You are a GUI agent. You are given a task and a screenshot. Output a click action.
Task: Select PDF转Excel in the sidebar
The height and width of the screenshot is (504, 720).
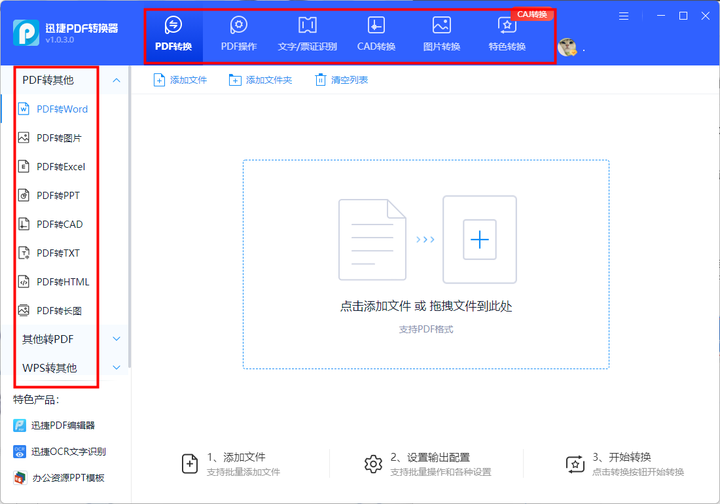[x=60, y=167]
